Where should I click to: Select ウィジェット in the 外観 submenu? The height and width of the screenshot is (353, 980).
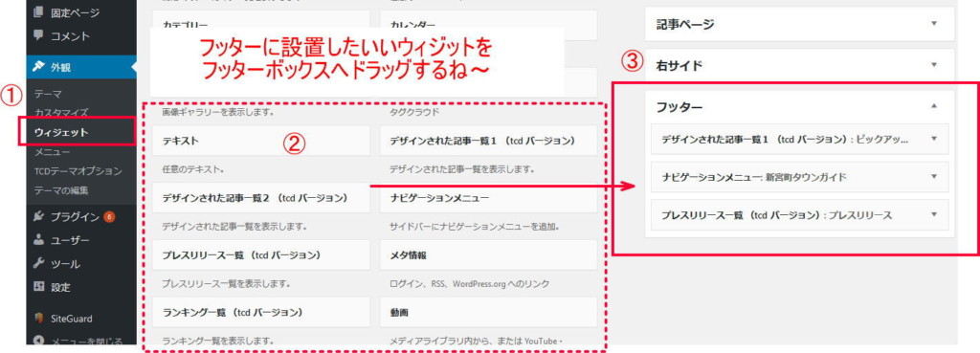(x=61, y=132)
